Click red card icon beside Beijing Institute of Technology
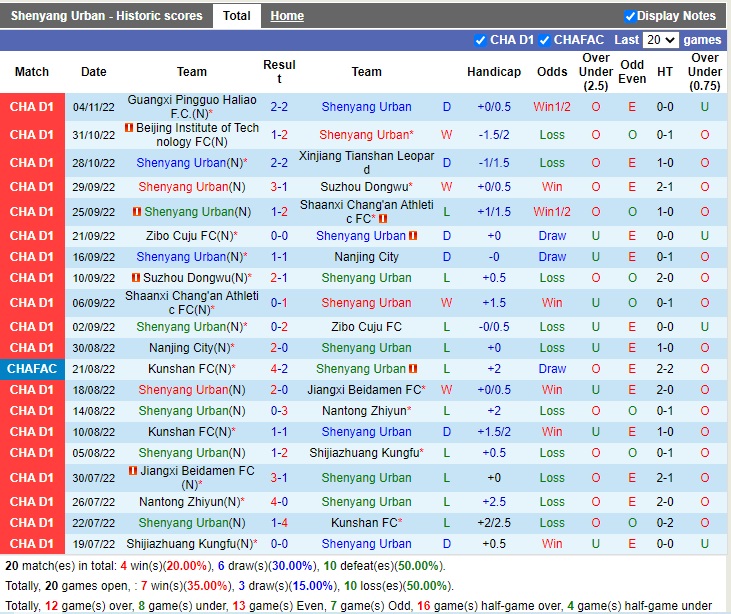This screenshot has width=731, height=614. pos(129,129)
